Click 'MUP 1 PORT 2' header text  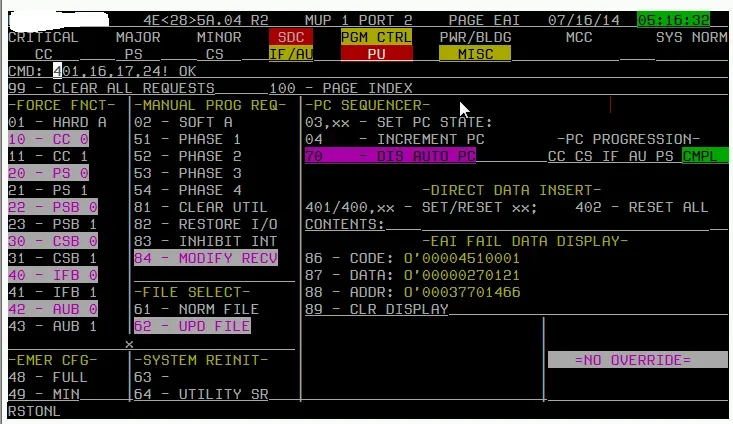(x=359, y=20)
